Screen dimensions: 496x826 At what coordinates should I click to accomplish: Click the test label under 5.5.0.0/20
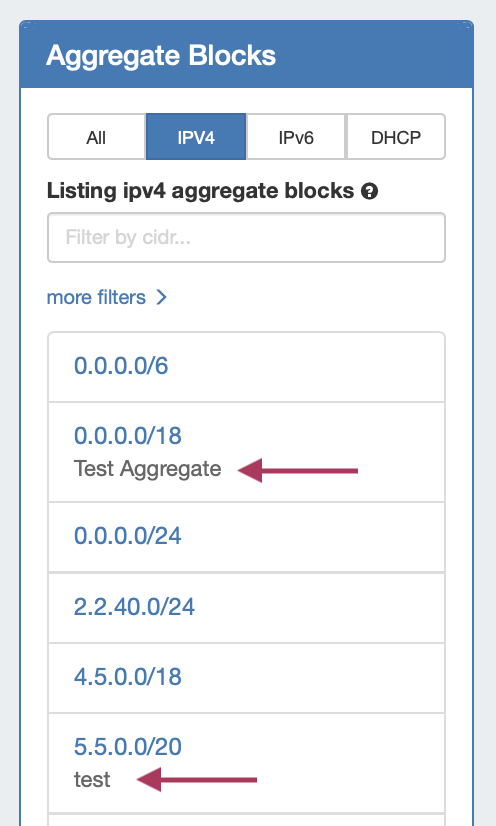[92, 780]
